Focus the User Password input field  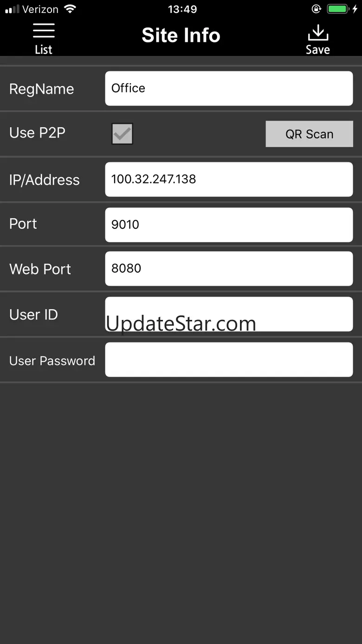click(229, 359)
